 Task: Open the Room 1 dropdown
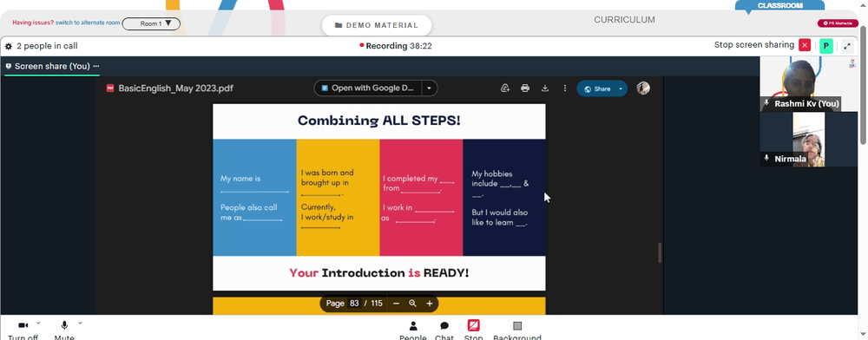pyautogui.click(x=151, y=23)
